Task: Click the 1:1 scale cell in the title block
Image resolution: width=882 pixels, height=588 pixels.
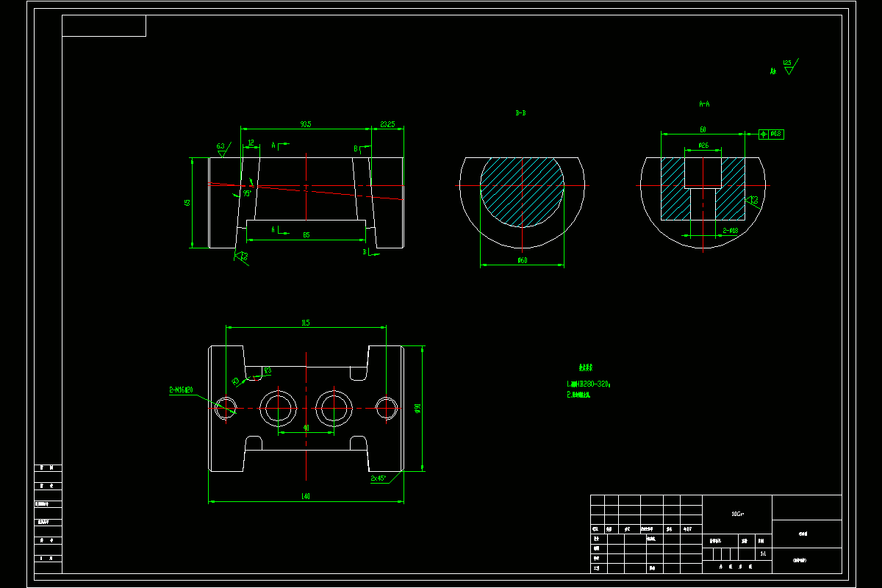Action: [x=763, y=553]
